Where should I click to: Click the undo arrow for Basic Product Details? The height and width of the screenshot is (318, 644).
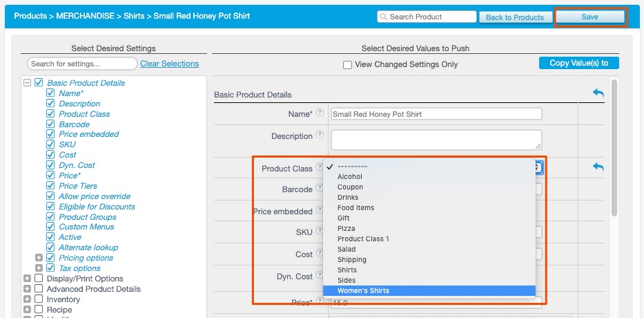[x=598, y=93]
